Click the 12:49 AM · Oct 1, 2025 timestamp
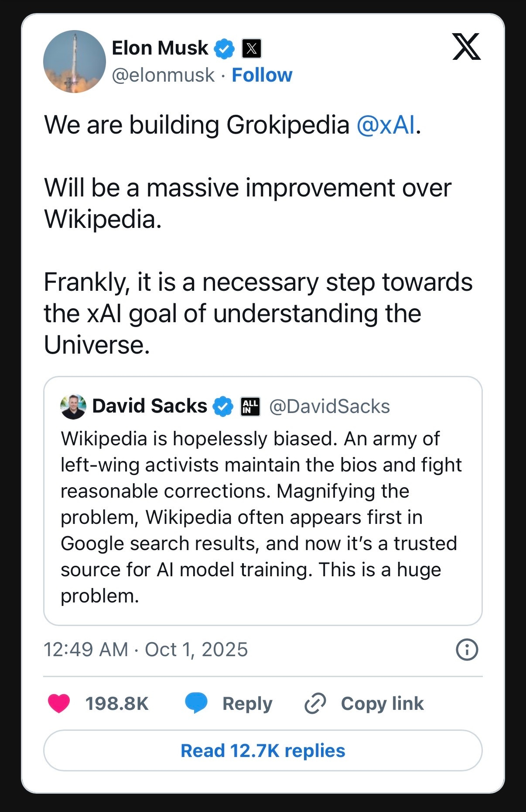The width and height of the screenshot is (526, 812). [146, 650]
